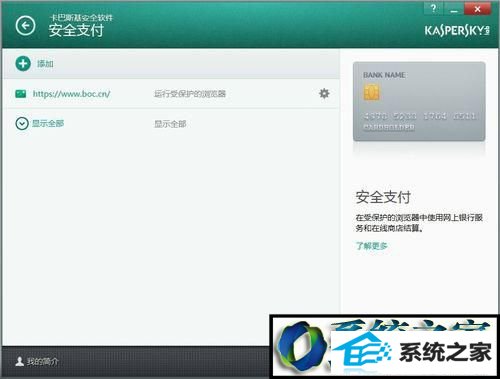The width and height of the screenshot is (500, 379).
Task: Click the BANK NAME card illustration
Action: 419,102
